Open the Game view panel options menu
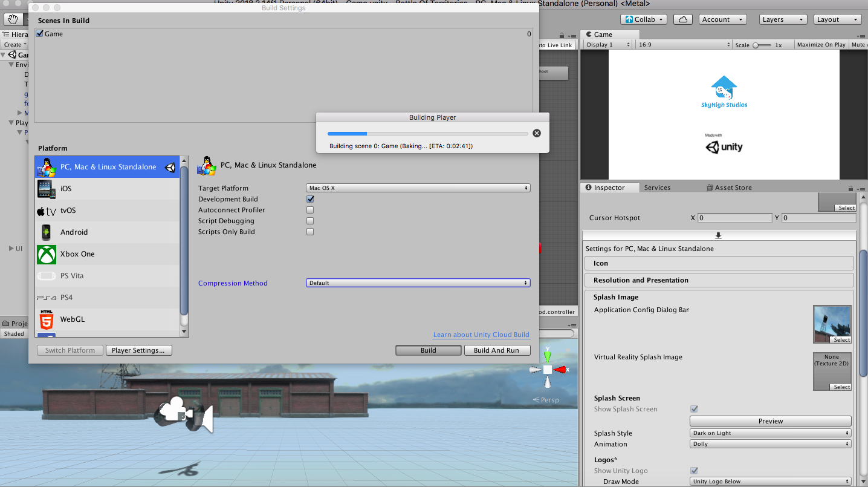868x487 pixels. (860, 35)
